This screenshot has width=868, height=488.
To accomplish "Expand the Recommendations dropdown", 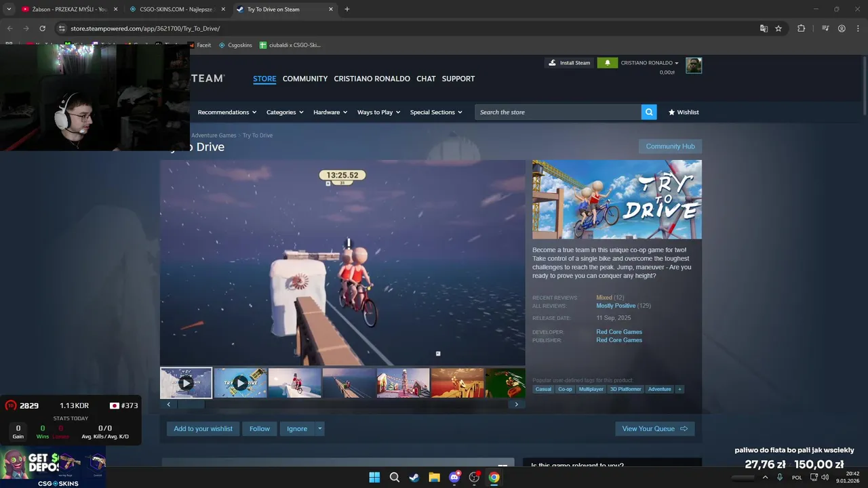I will pos(227,113).
